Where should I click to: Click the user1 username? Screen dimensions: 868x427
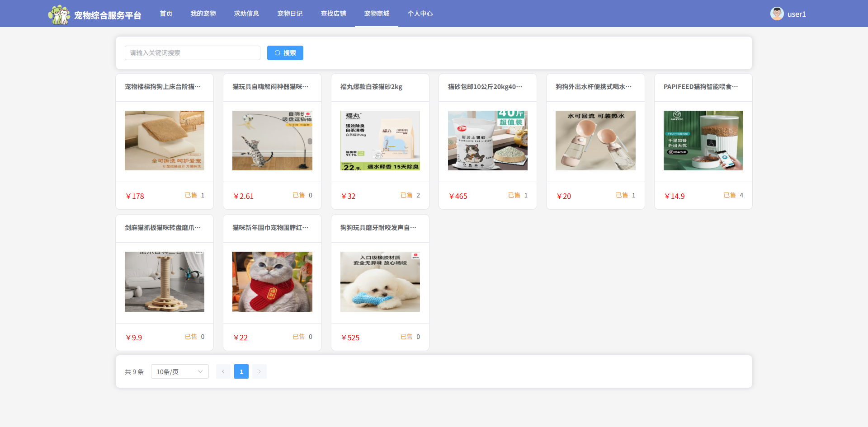[x=797, y=14]
